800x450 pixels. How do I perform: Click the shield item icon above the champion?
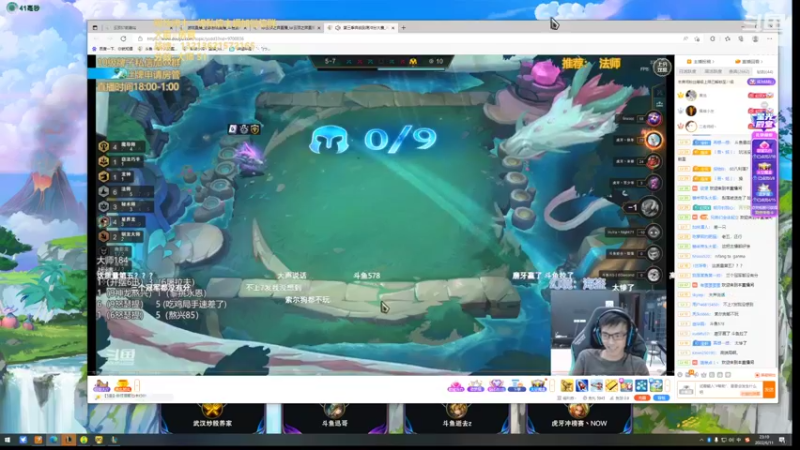pos(255,130)
